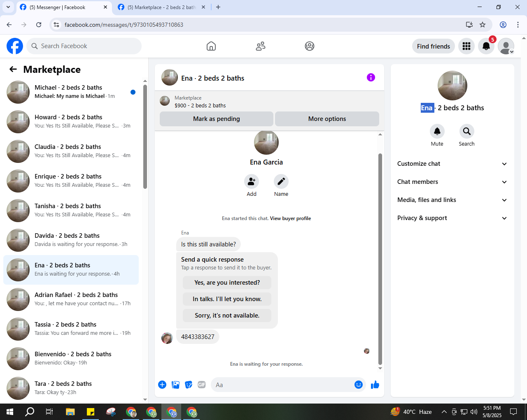
Task: Click the Search Facebook field
Action: [x=84, y=46]
